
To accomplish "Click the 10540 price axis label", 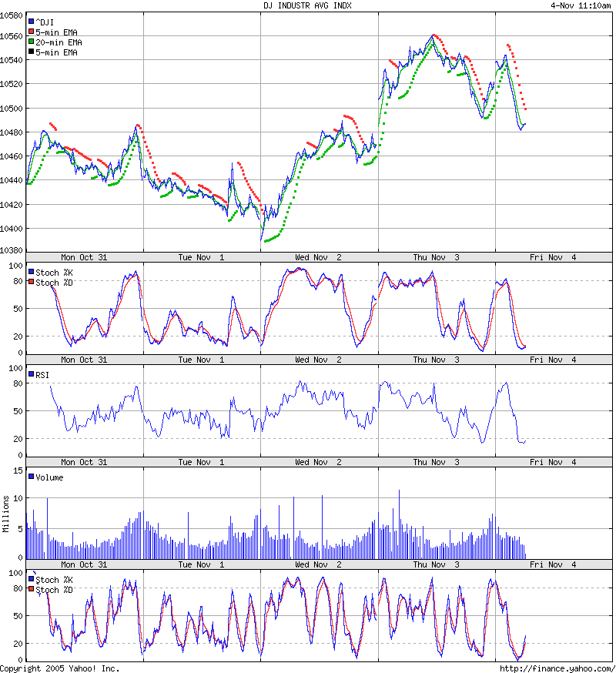I will click(11, 60).
